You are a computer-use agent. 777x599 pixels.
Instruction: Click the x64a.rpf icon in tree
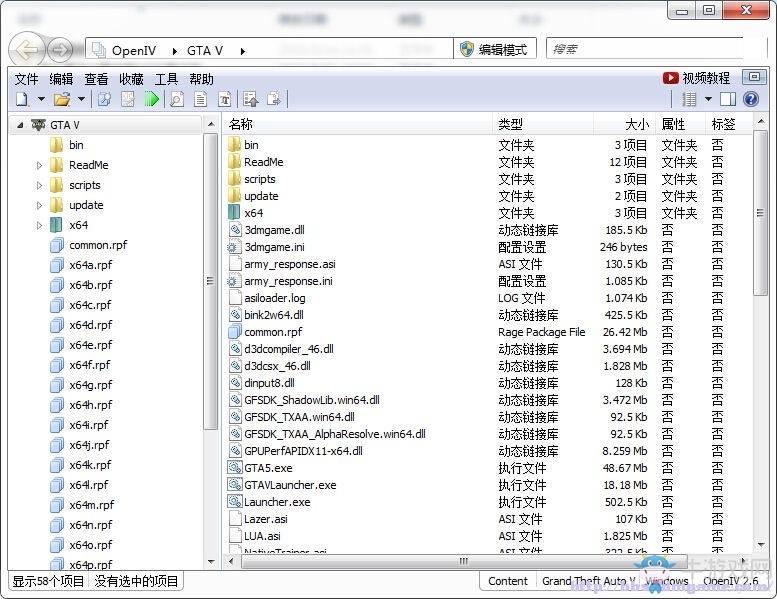point(57,265)
